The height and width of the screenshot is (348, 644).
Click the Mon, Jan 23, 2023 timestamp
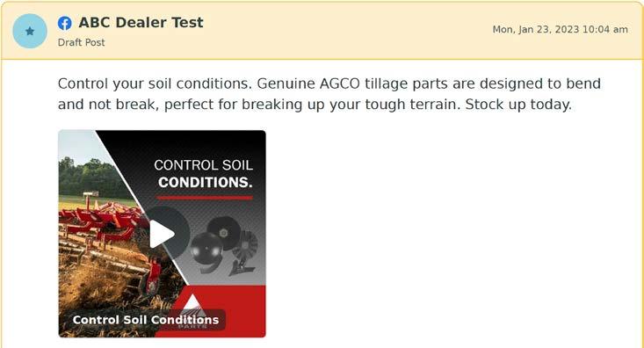tap(561, 30)
